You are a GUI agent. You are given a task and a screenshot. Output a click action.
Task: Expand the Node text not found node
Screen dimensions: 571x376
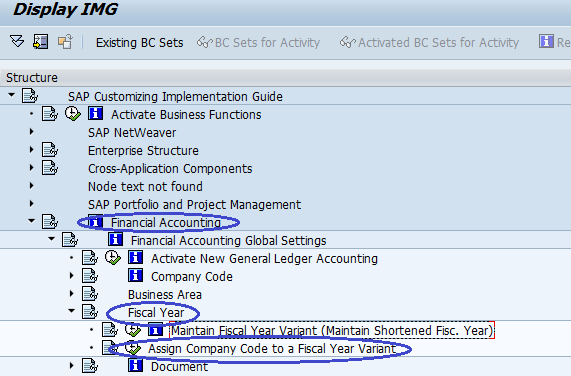32,186
